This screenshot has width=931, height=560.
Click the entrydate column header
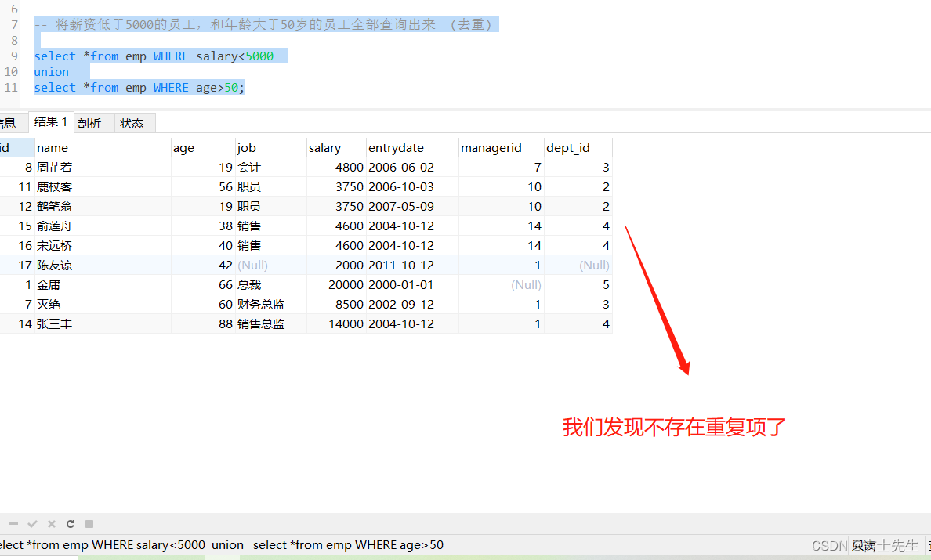(x=412, y=148)
